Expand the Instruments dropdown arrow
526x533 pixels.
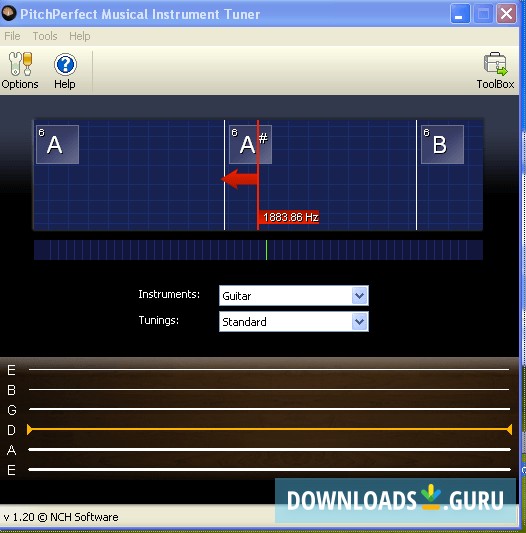pyautogui.click(x=360, y=295)
